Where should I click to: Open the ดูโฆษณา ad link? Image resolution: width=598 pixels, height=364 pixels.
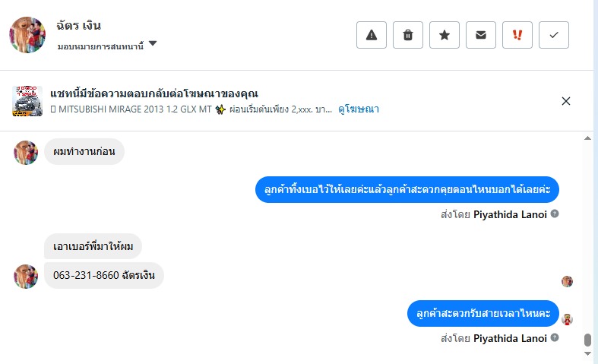(359, 109)
